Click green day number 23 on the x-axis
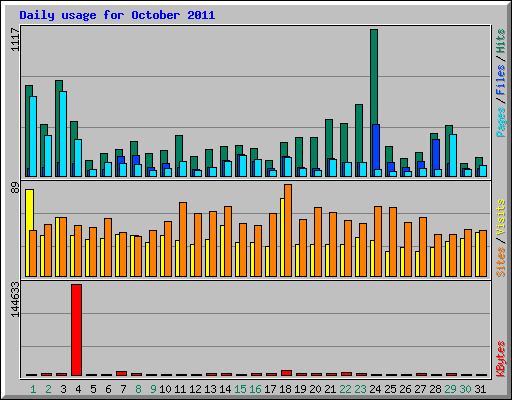This screenshot has height=400, width=512. point(360,389)
